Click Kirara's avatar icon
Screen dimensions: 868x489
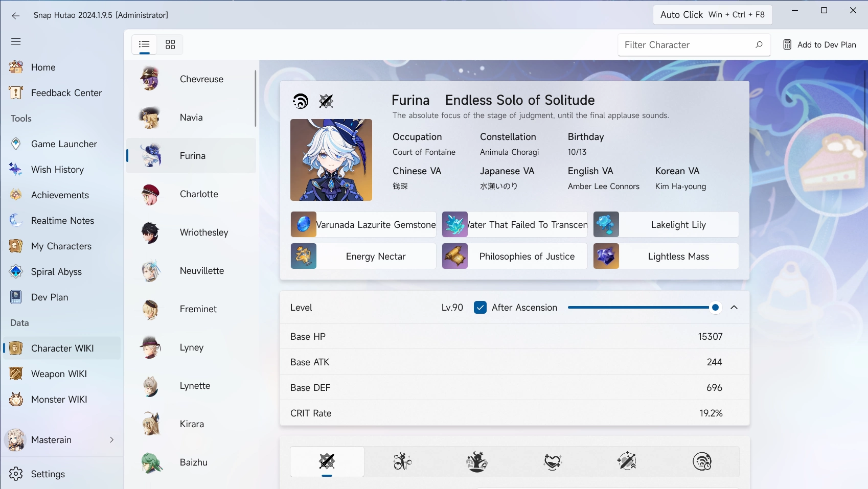(150, 424)
